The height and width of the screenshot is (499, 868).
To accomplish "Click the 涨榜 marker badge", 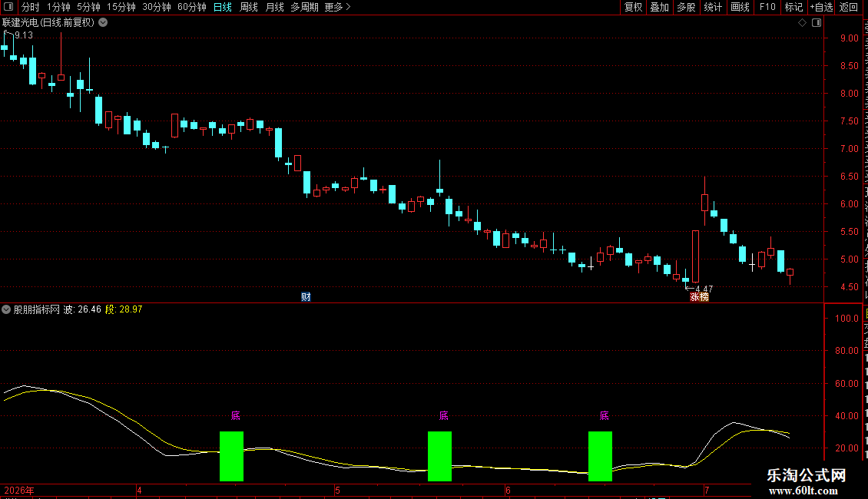I will pos(699,297).
